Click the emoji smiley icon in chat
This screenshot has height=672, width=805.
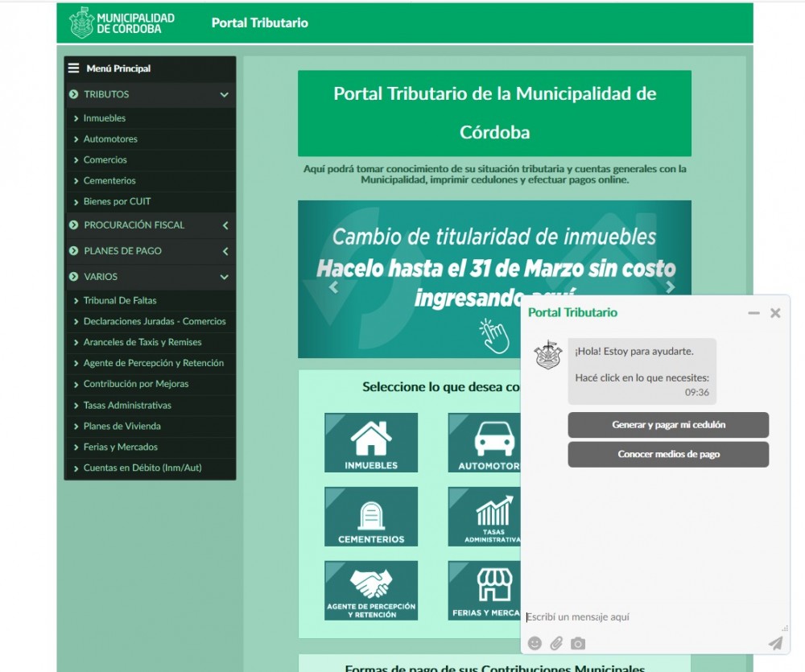535,643
